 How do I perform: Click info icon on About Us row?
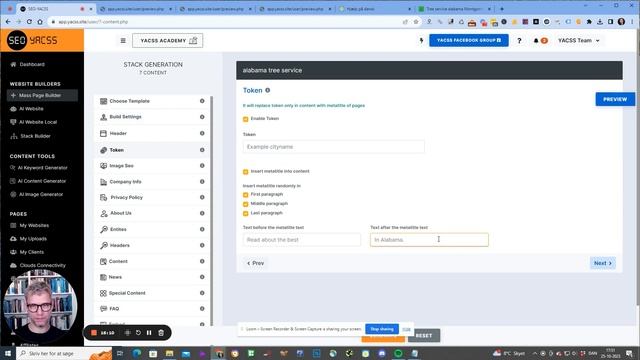tap(202, 213)
